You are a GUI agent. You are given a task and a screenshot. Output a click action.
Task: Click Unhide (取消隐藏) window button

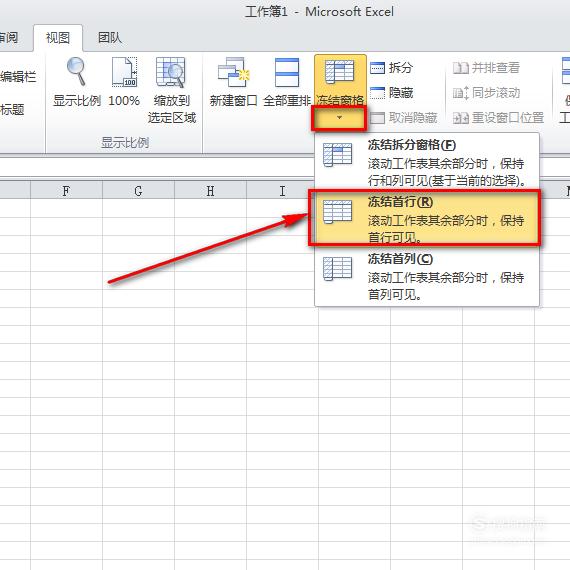pos(404,118)
